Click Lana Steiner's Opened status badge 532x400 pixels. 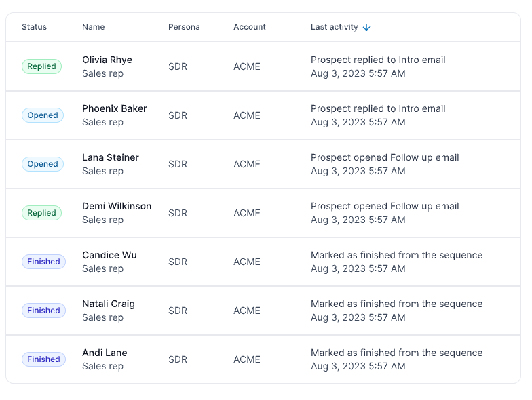43,164
